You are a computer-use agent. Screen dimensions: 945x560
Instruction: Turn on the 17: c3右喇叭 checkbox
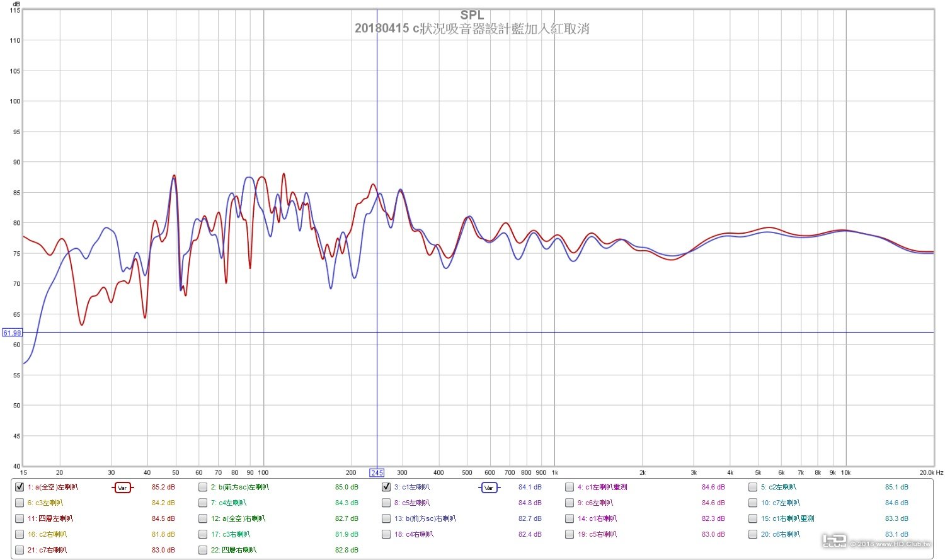click(203, 534)
